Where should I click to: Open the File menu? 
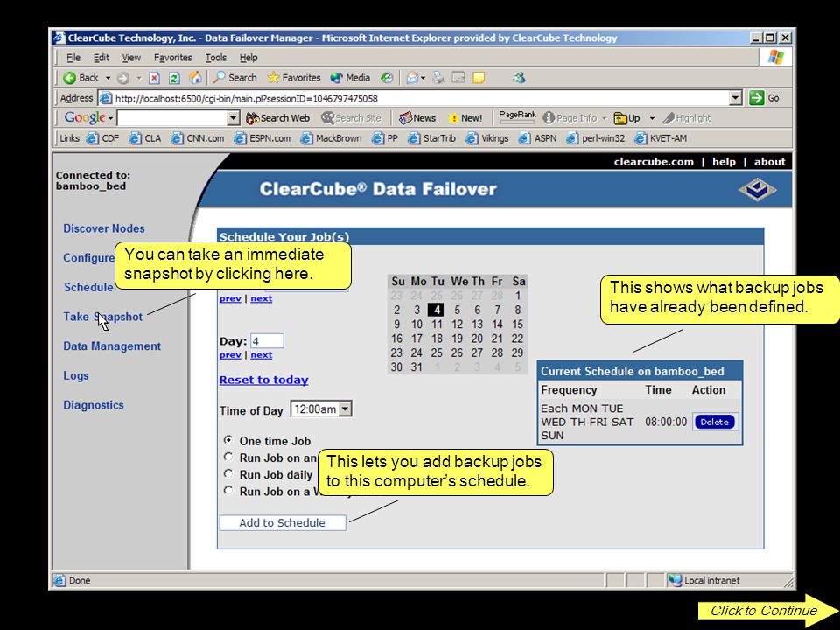click(73, 58)
